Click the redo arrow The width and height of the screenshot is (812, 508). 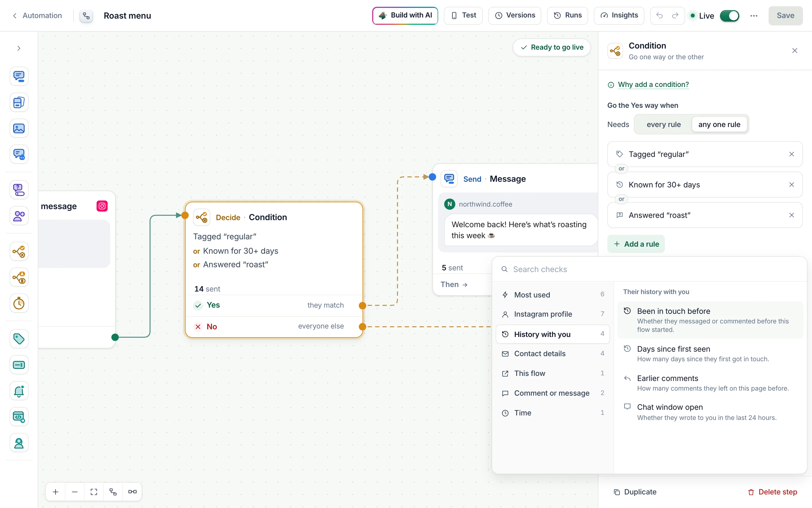[675, 16]
